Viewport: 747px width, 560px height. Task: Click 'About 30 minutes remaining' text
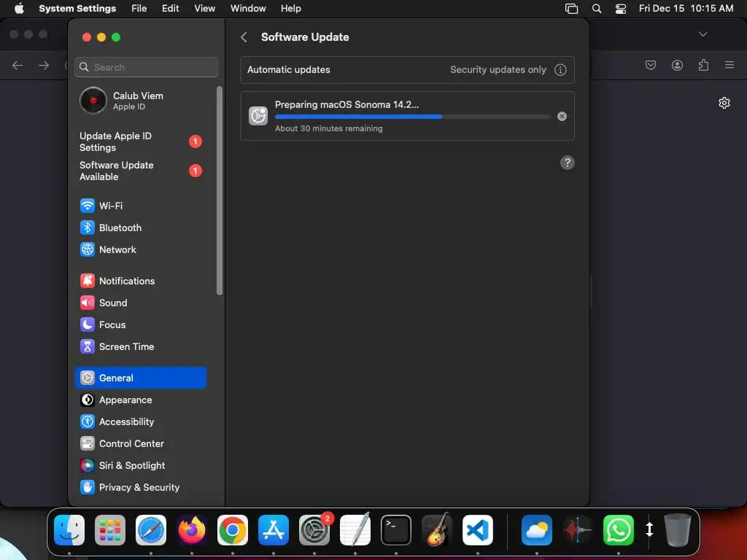click(329, 128)
